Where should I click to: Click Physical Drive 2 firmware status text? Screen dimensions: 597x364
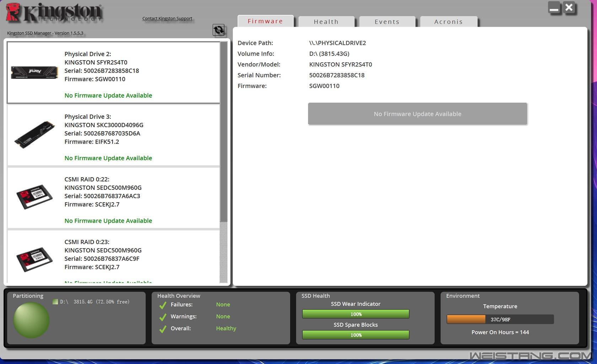tap(108, 96)
